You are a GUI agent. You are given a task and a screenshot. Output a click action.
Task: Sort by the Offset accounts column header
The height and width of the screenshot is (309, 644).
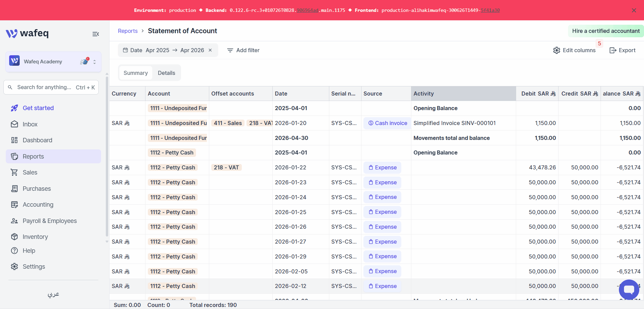(x=241, y=94)
